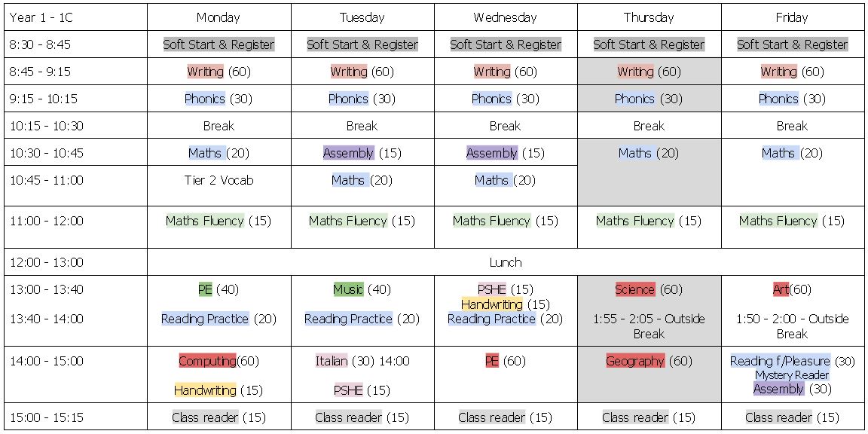Click Friday's Art(60) entry

tap(792, 289)
